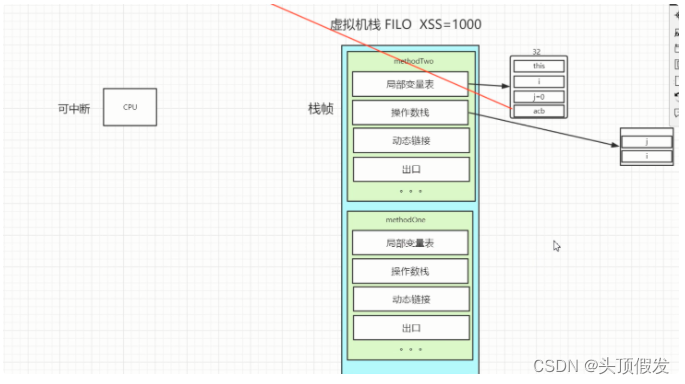Click the ellipsis dots in methodTwo frame
The height and width of the screenshot is (384, 685).
(411, 191)
